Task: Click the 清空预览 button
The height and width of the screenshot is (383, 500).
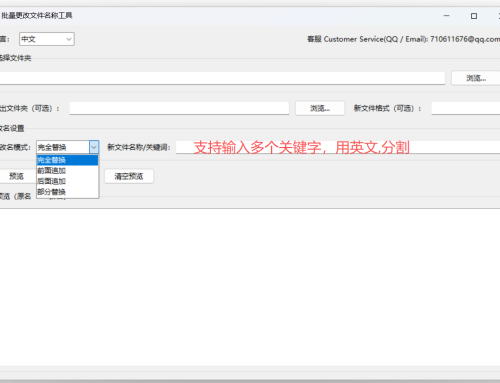Action: [x=129, y=176]
